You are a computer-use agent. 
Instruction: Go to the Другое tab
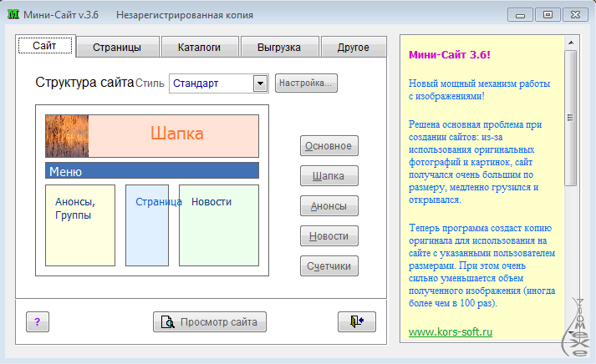[353, 48]
